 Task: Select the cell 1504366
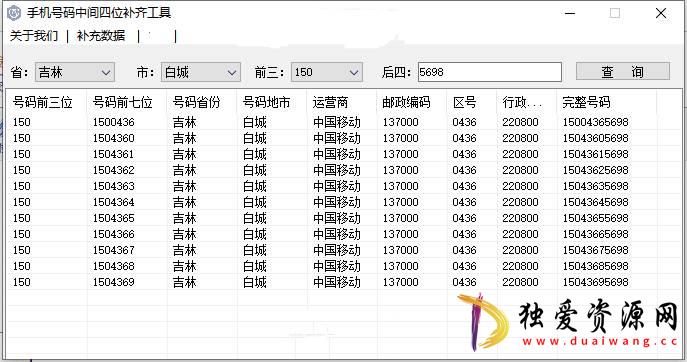point(113,234)
